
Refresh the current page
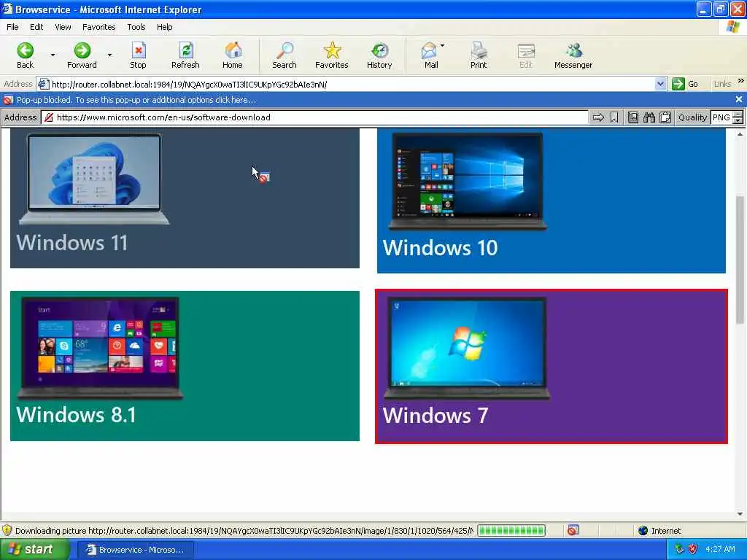[185, 55]
